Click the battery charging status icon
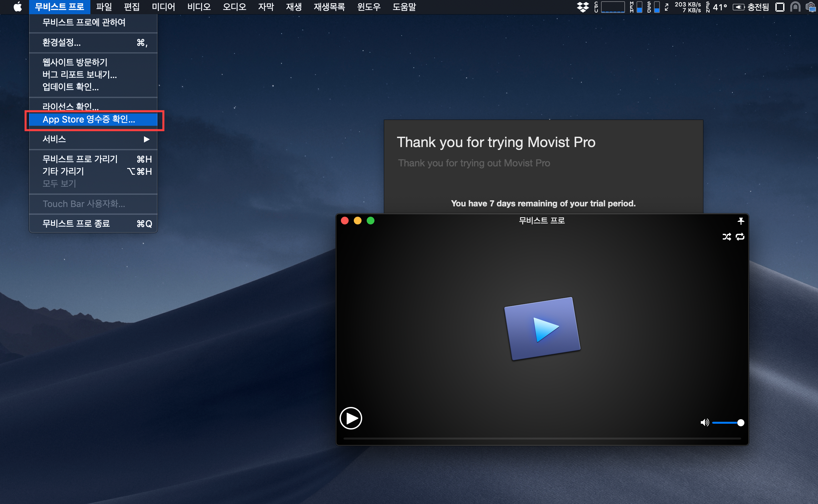 (x=738, y=7)
